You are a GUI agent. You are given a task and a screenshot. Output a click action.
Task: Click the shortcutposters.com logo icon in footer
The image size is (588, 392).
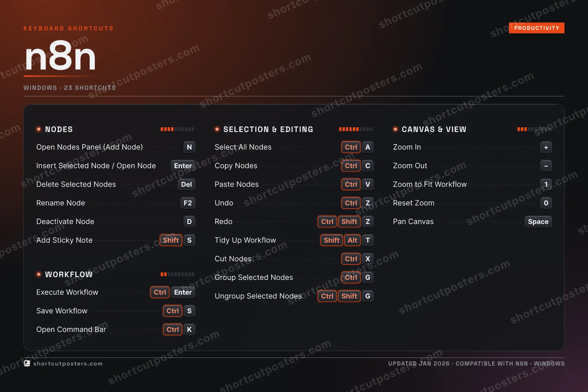(27, 363)
